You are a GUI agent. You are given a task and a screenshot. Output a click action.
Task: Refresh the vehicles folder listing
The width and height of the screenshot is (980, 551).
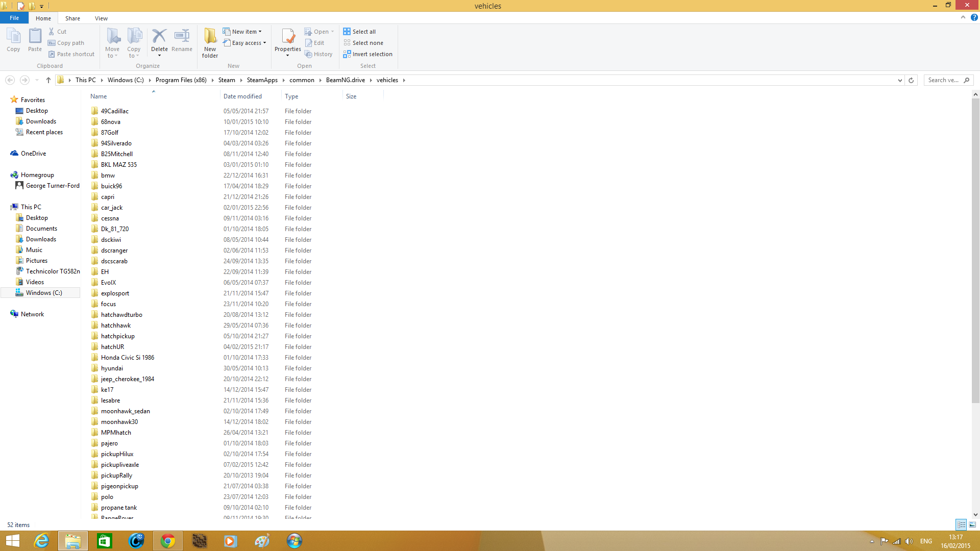point(911,80)
